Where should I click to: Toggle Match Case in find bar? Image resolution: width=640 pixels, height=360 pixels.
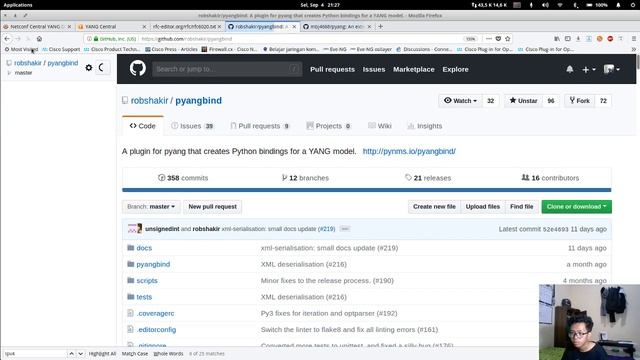click(135, 353)
